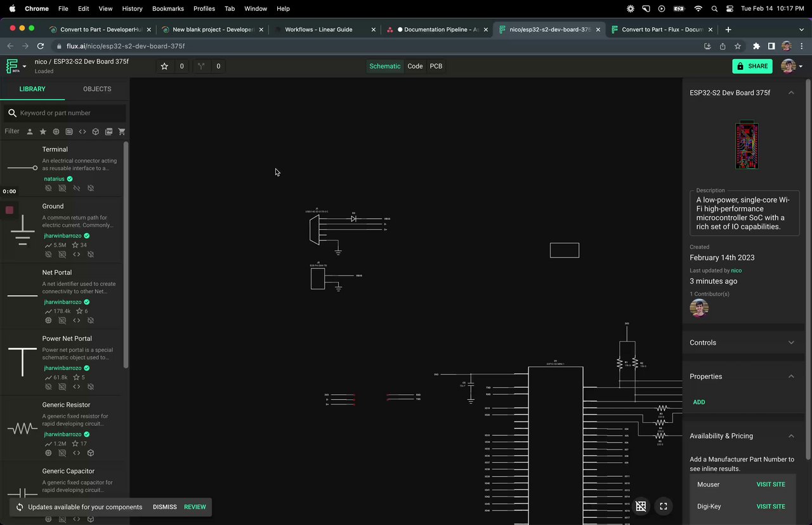Switch to Documentation Pipeline browser tab
Image resolution: width=812 pixels, height=525 pixels.
(436, 29)
